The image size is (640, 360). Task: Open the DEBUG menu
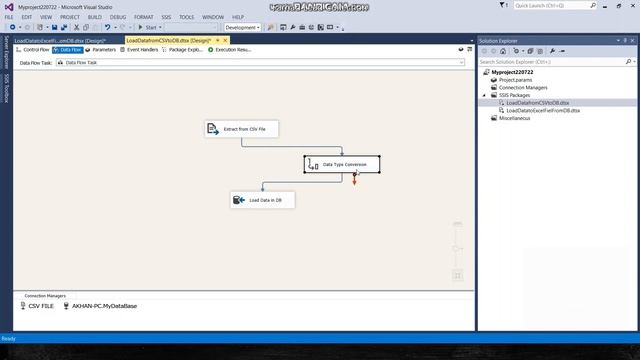(x=118, y=17)
